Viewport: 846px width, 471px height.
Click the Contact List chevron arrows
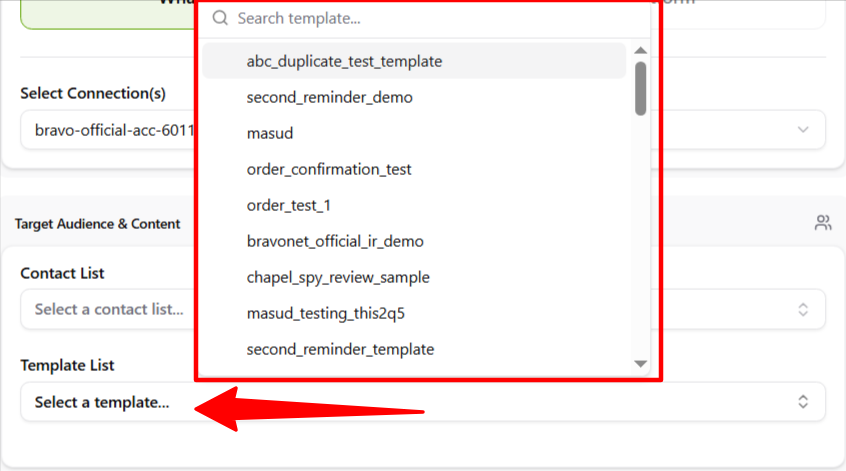[x=802, y=310]
